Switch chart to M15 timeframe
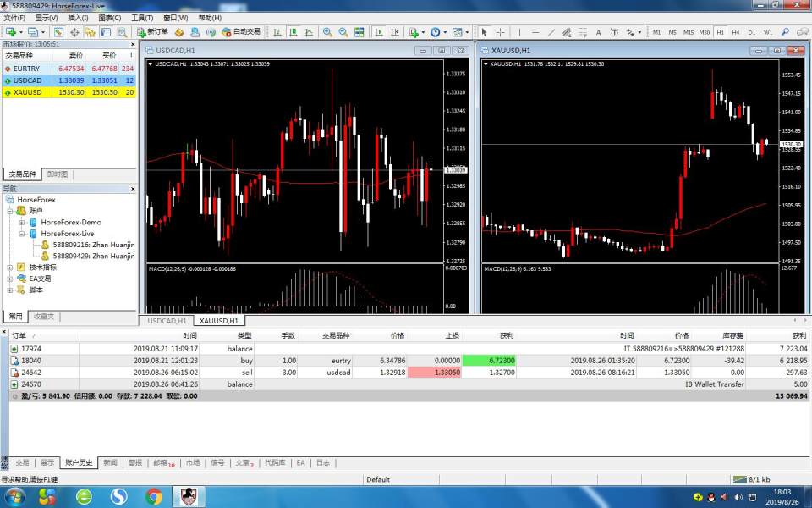Image resolution: width=812 pixels, height=508 pixels. tap(689, 32)
